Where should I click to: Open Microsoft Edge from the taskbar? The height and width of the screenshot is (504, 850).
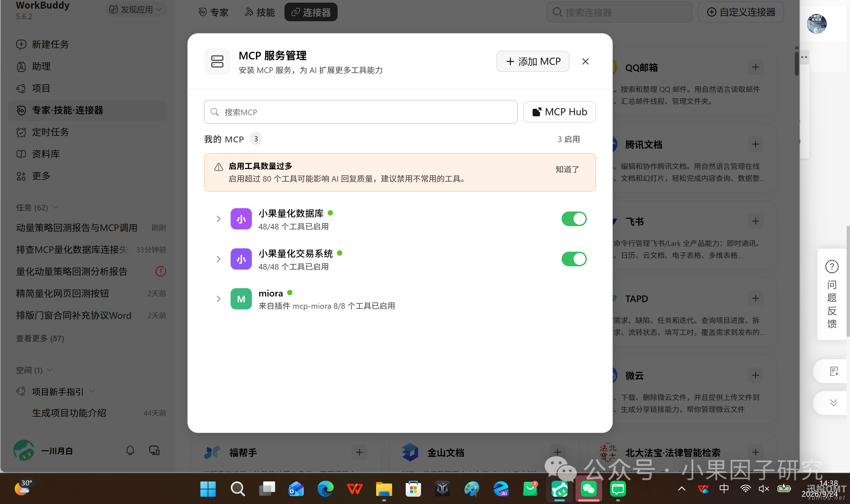pos(325,489)
